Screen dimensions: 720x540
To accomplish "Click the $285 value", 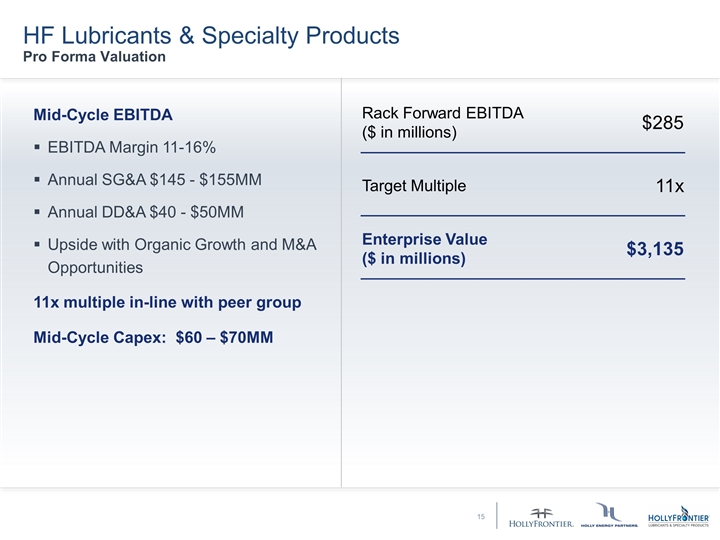I will [x=662, y=123].
